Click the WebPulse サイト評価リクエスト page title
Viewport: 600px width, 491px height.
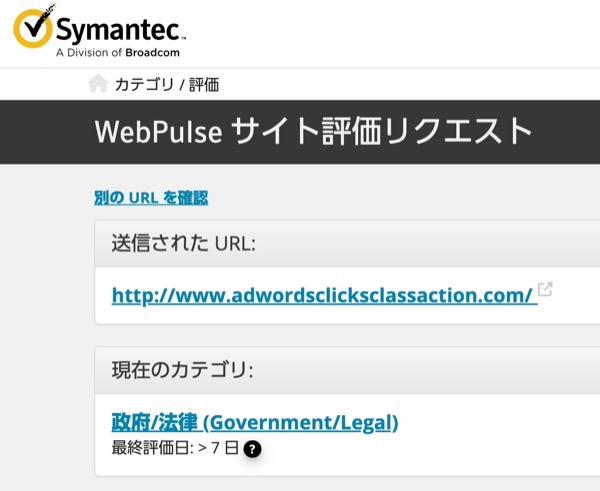click(x=313, y=131)
